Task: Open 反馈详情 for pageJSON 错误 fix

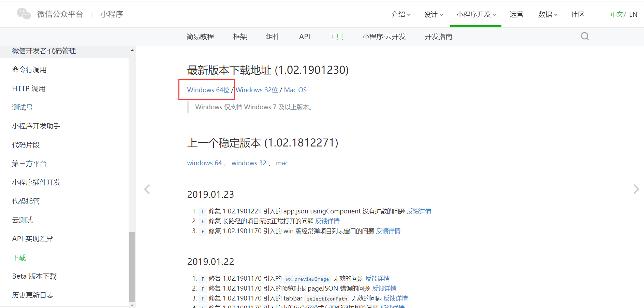Action: pos(384,289)
